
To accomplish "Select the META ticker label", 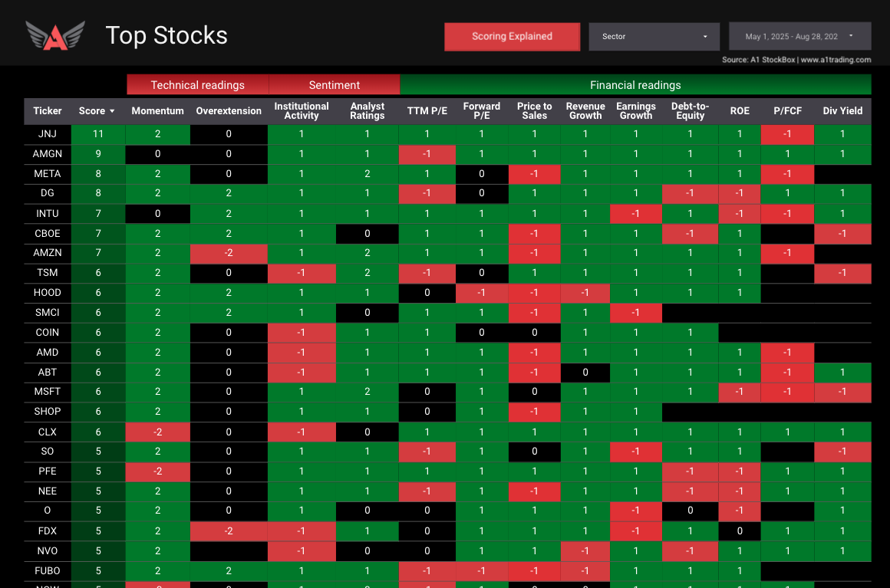I will [47, 174].
